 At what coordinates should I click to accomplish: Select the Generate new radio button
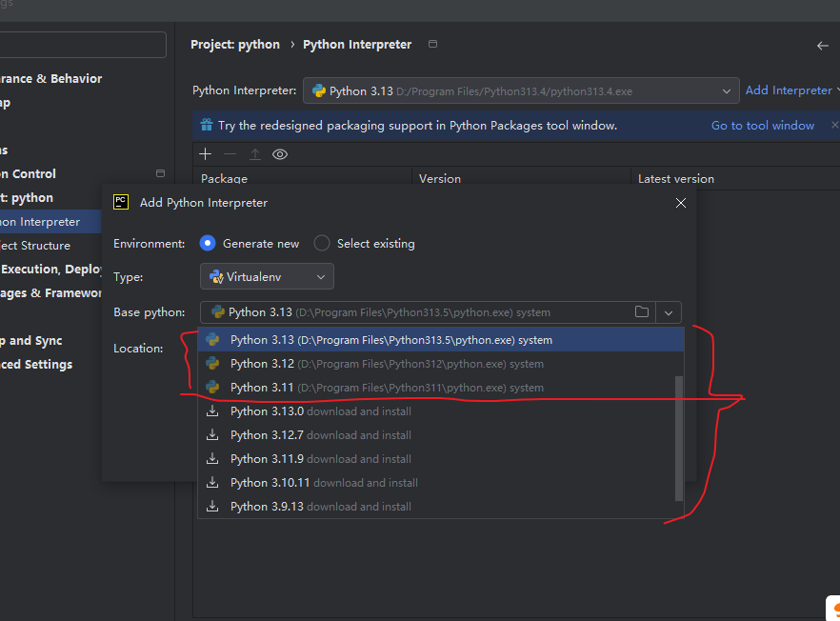208,243
